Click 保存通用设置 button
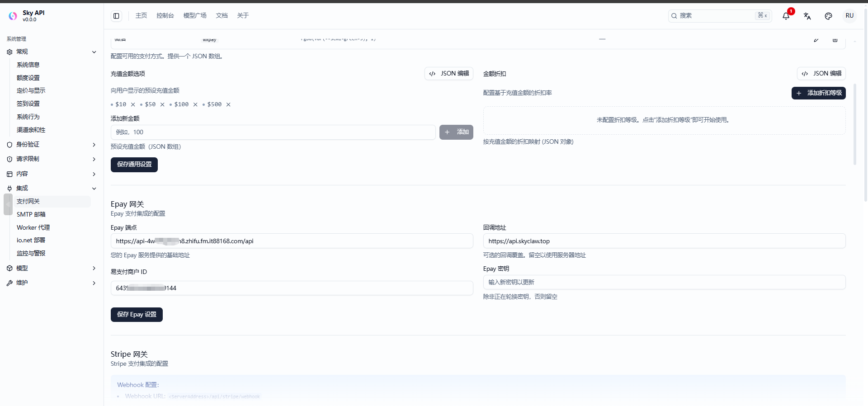The height and width of the screenshot is (406, 868). 134,165
